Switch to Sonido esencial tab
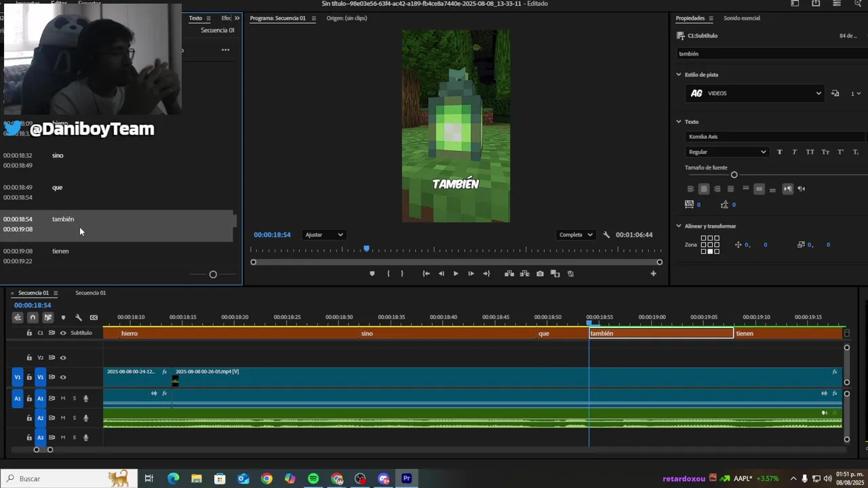 click(741, 18)
